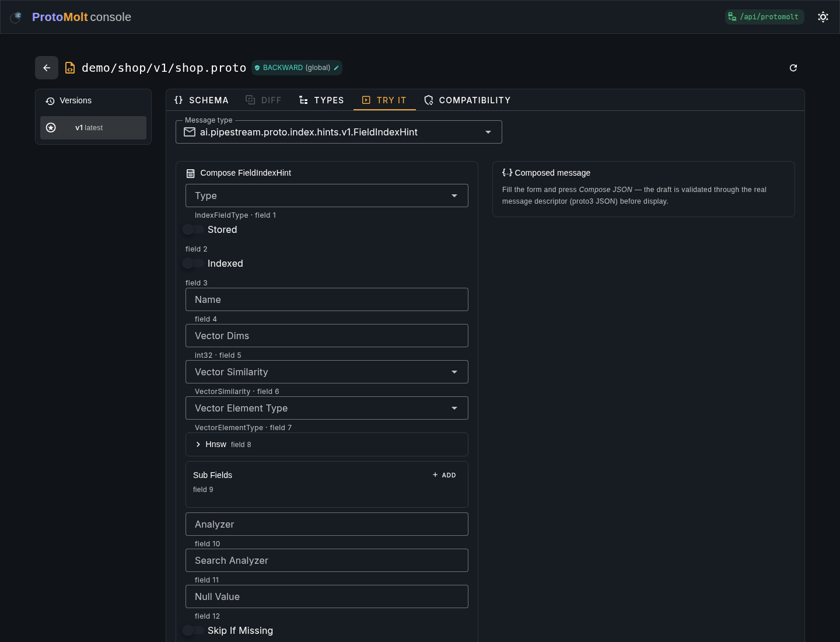The width and height of the screenshot is (840, 642).
Task: Click the Versions panel heading
Action: click(x=76, y=100)
